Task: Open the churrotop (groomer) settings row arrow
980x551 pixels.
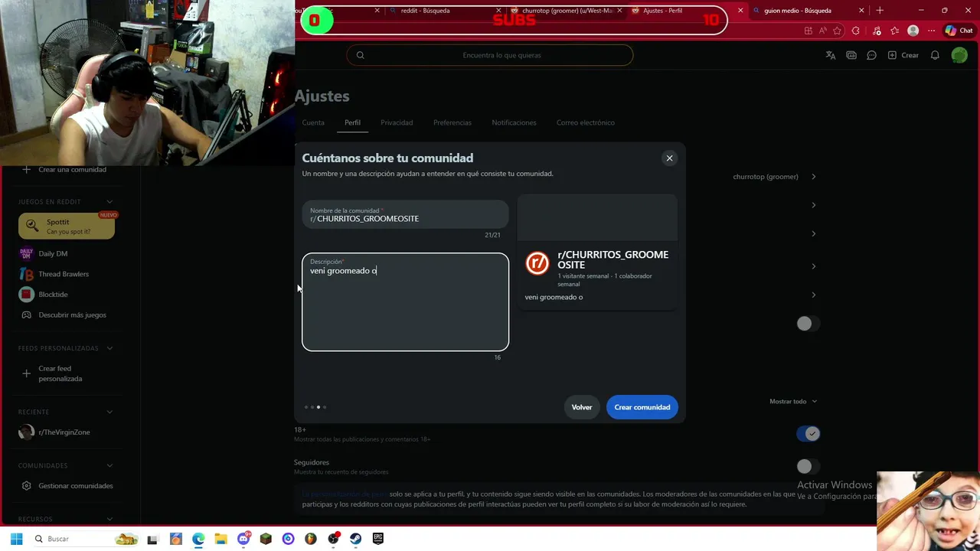Action: [813, 177]
